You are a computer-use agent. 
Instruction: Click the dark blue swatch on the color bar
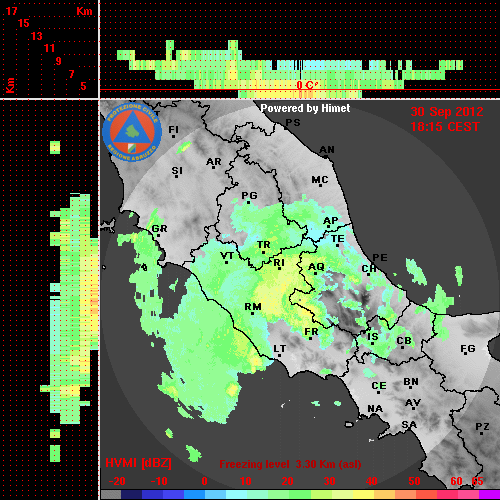coord(132,495)
